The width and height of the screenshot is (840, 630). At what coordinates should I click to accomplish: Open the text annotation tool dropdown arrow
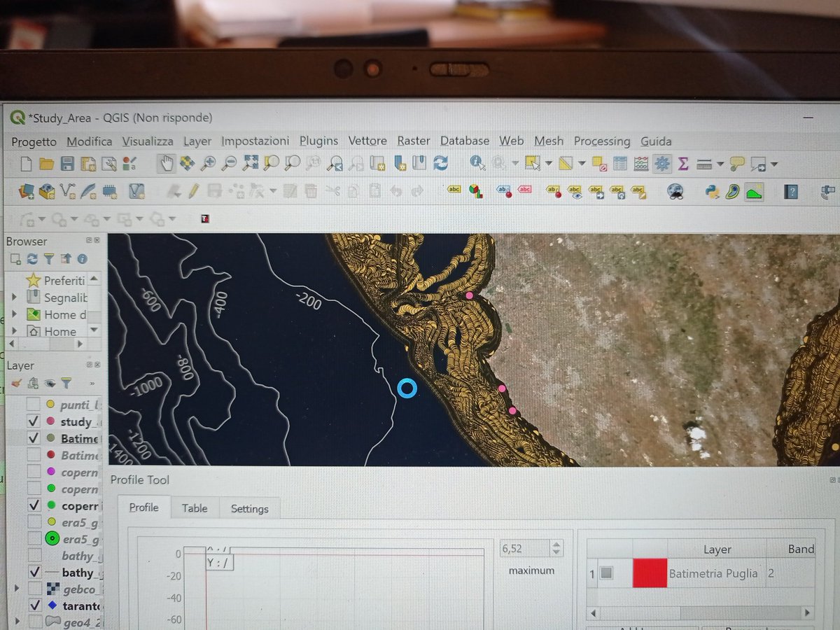[773, 164]
